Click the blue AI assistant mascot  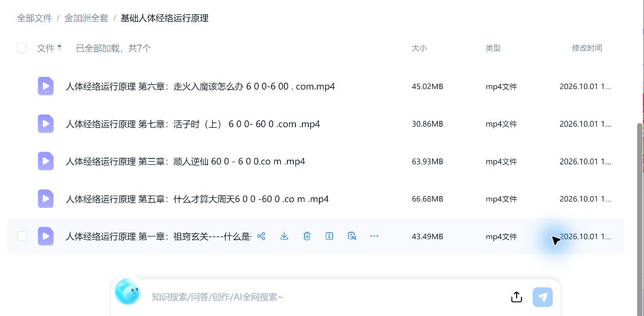pyautogui.click(x=128, y=292)
